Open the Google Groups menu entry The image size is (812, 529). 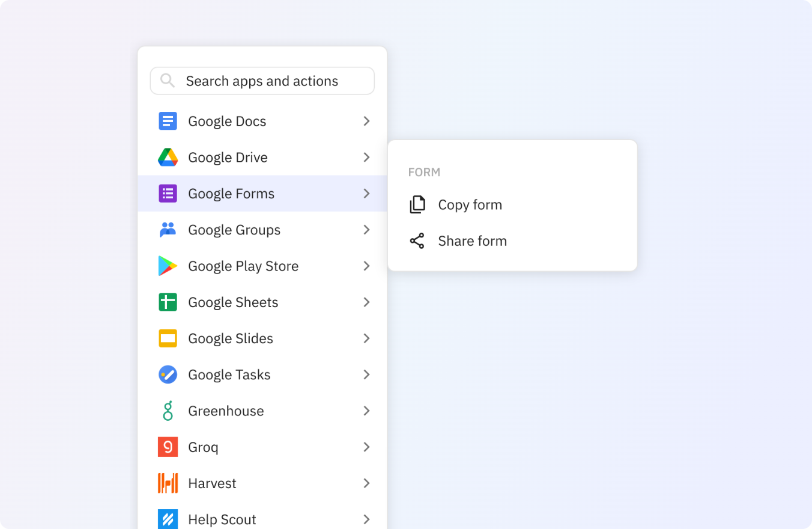[262, 230]
